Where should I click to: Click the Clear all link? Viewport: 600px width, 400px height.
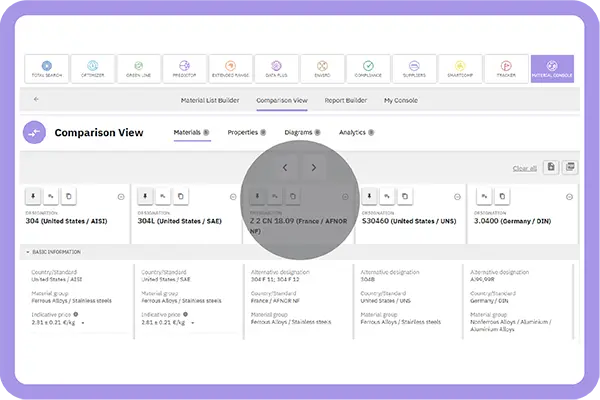524,168
